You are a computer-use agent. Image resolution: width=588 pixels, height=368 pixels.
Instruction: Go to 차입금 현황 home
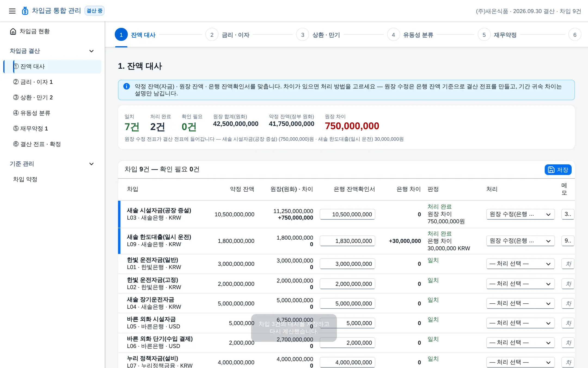30,31
